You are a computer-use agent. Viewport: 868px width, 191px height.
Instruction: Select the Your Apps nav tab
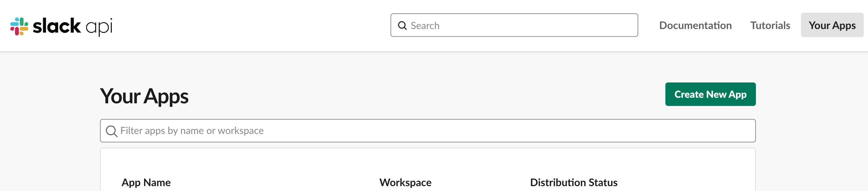[x=832, y=25]
